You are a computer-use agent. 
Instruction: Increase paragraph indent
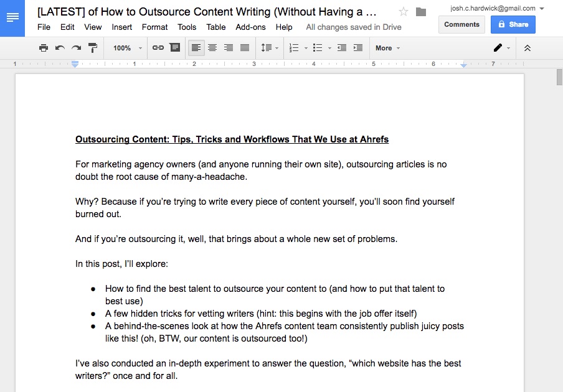[358, 48]
